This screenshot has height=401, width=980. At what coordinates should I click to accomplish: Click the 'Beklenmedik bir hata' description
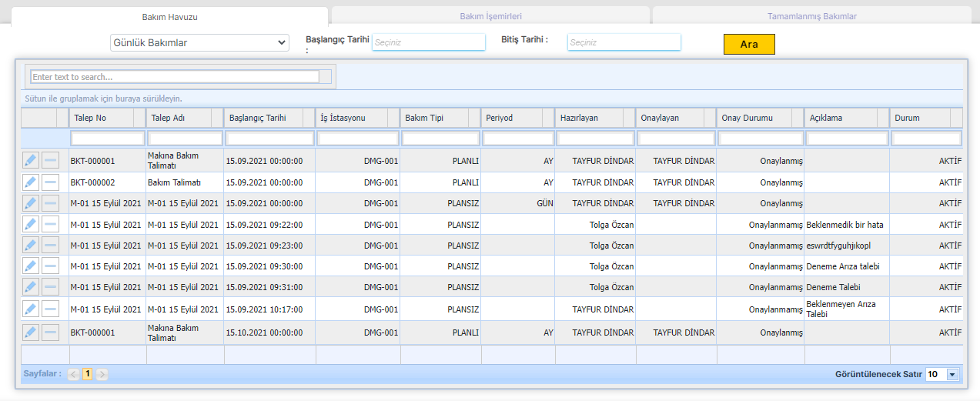[845, 225]
